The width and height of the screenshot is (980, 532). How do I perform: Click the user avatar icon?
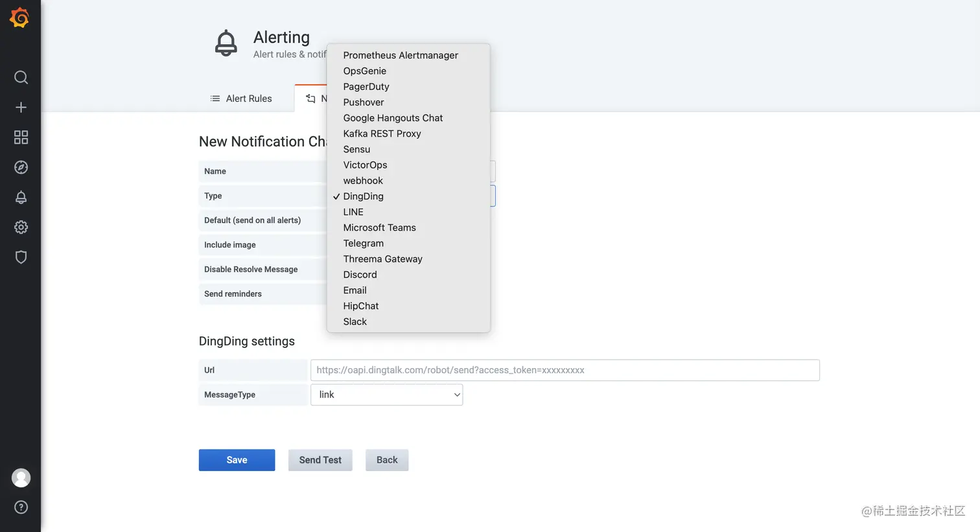click(x=21, y=478)
